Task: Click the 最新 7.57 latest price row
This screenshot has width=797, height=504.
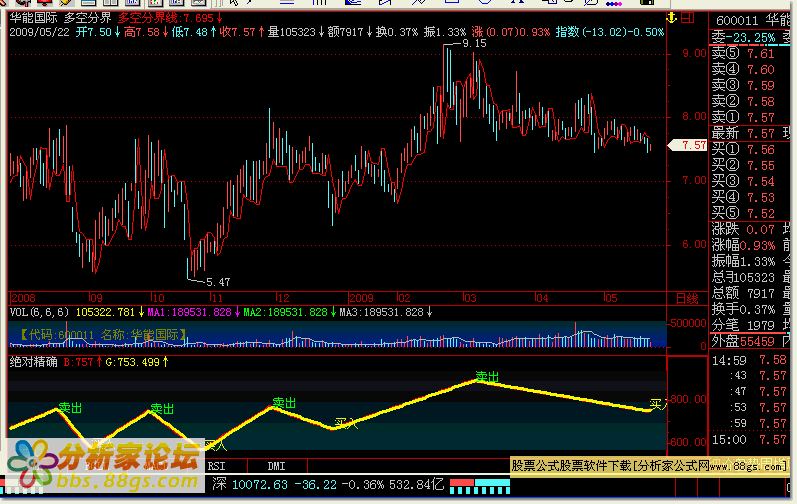Action: (743, 134)
